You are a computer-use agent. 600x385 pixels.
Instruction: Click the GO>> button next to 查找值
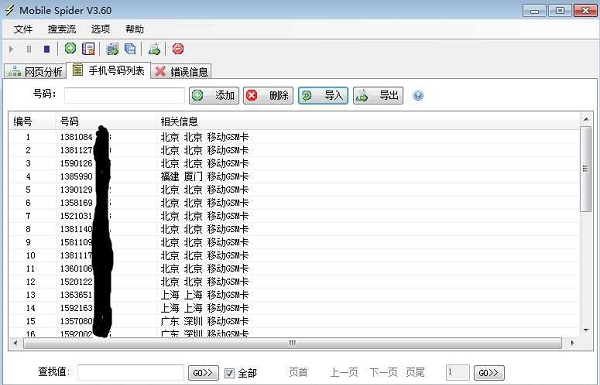(203, 373)
